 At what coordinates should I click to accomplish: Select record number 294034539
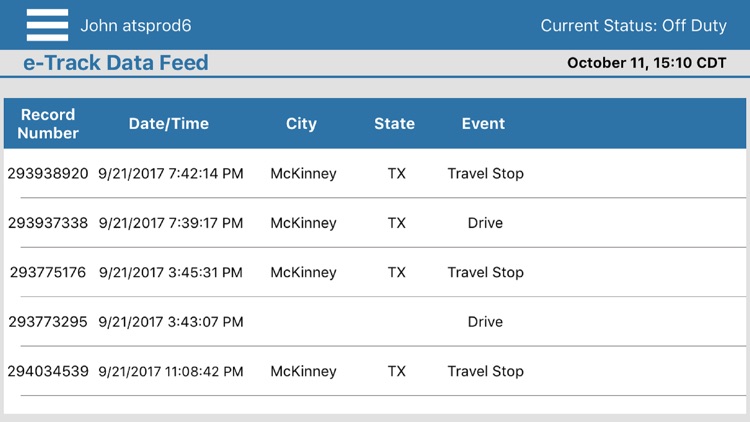[48, 371]
